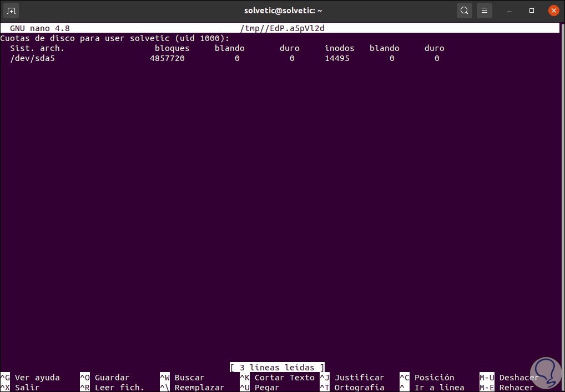Viewport: 565px width, 392px height.
Task: Click the blocks hard limit value 0
Action: coord(292,58)
